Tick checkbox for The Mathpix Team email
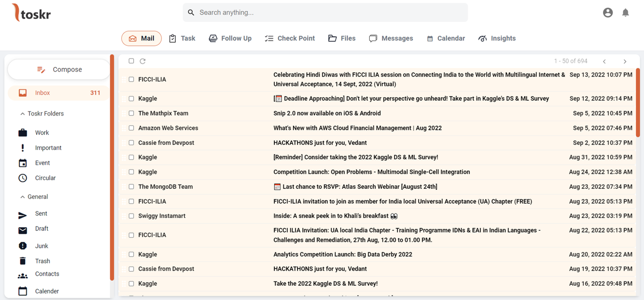Viewport: 644px width, 300px height. 131,113
